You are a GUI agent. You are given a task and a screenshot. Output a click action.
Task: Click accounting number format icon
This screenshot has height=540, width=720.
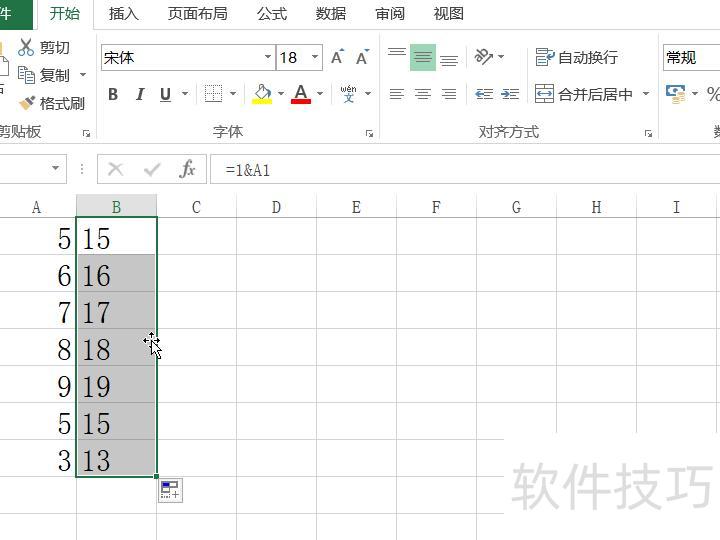click(675, 94)
